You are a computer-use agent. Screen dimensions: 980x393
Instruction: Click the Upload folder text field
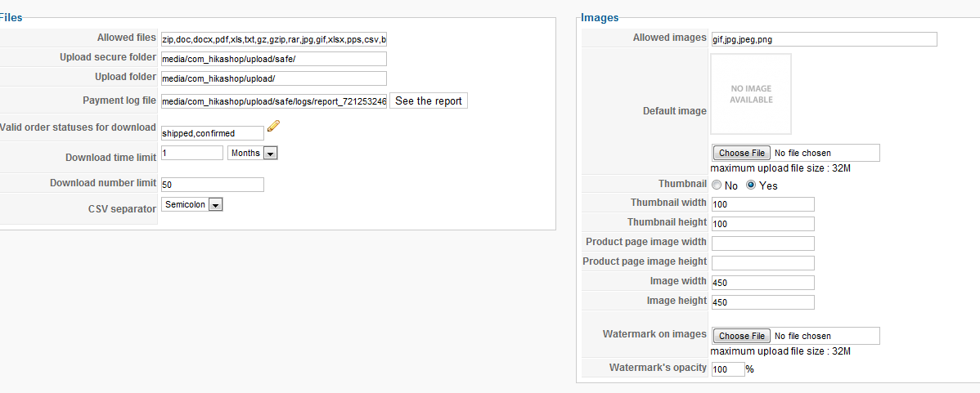[274, 78]
